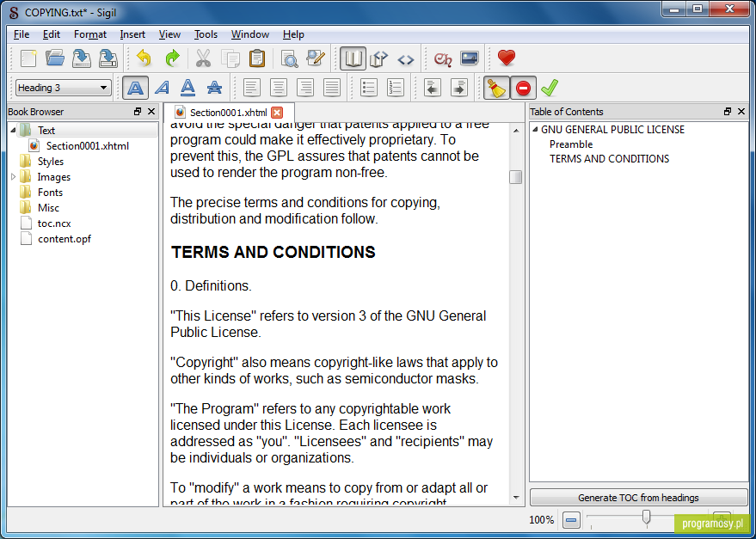756x539 pixels.
Task: Select toc.ncx in the Book Browser
Action: pos(54,224)
